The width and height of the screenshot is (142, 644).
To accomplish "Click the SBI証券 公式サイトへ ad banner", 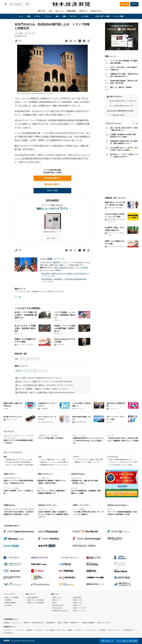I will pos(122,483).
